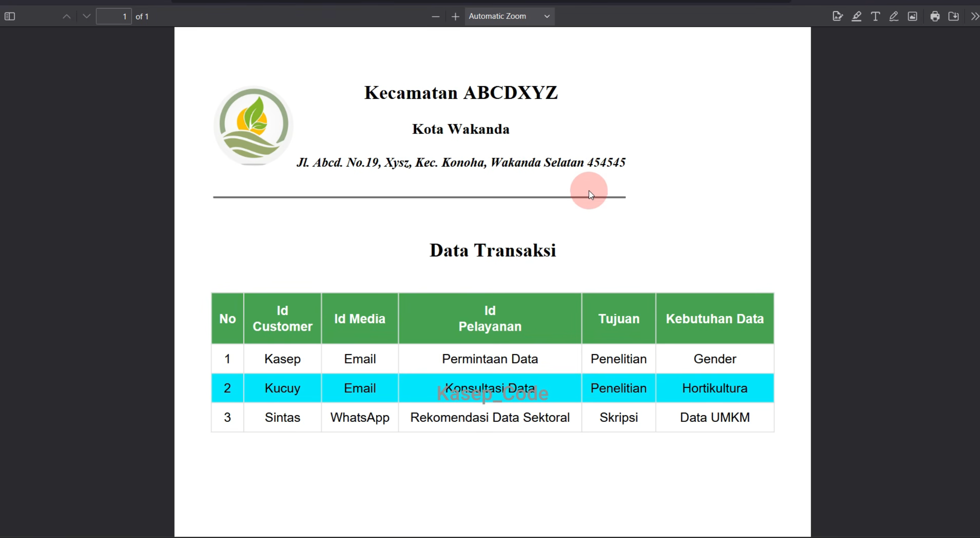Click the Kota Wakanda subtitle

tap(461, 129)
